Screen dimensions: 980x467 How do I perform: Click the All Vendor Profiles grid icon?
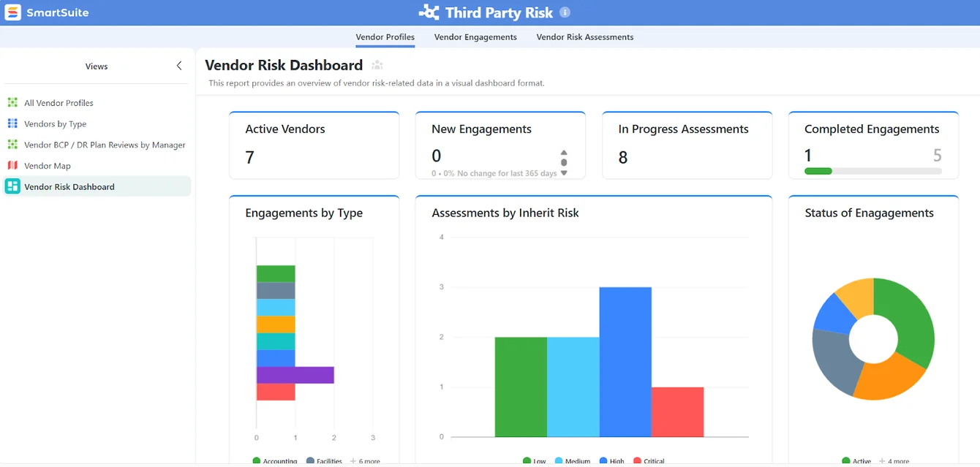tap(12, 103)
